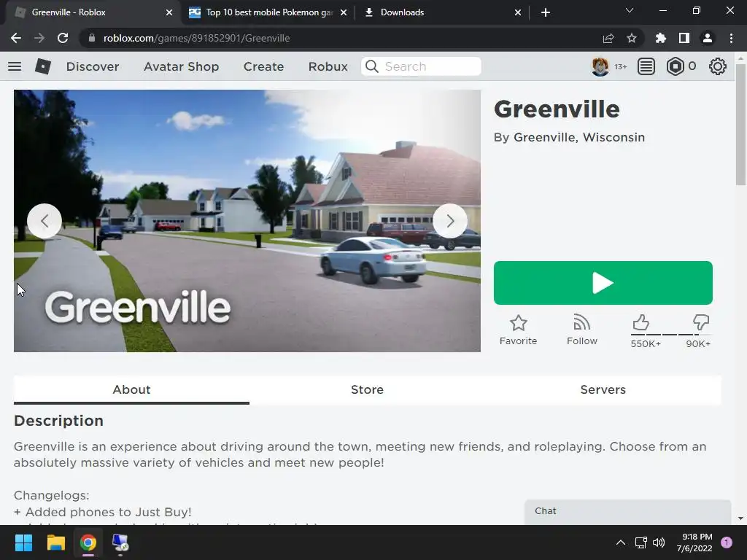
Task: Open the notifications stream icon
Action: pyautogui.click(x=646, y=66)
